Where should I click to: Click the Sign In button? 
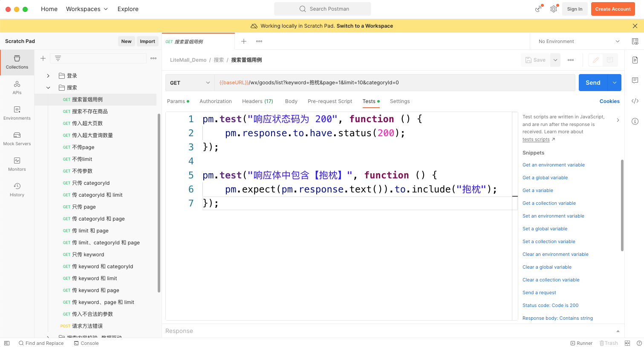coord(575,9)
